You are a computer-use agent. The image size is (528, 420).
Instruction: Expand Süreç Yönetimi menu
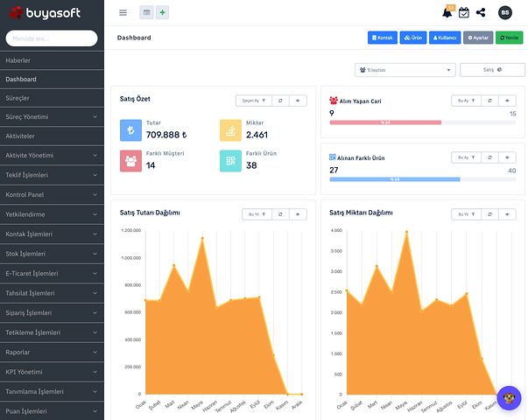52,117
